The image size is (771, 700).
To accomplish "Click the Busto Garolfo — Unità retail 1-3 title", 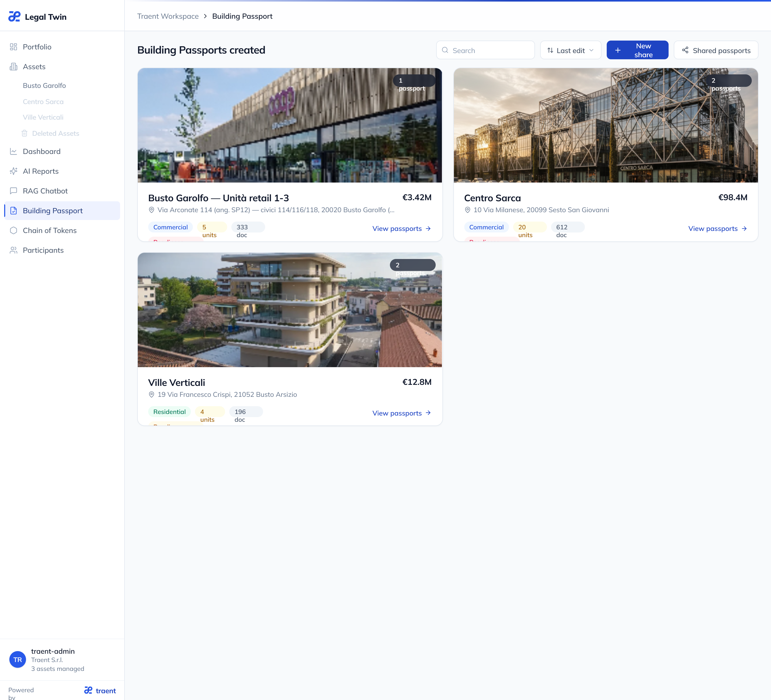I will 218,198.
